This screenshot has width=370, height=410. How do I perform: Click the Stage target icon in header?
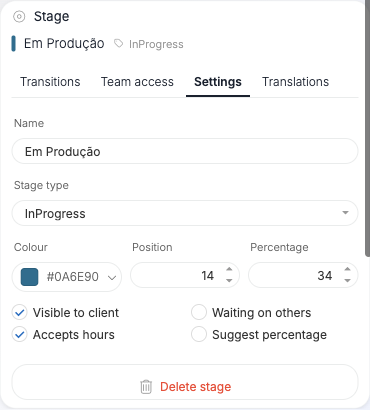pyautogui.click(x=19, y=16)
